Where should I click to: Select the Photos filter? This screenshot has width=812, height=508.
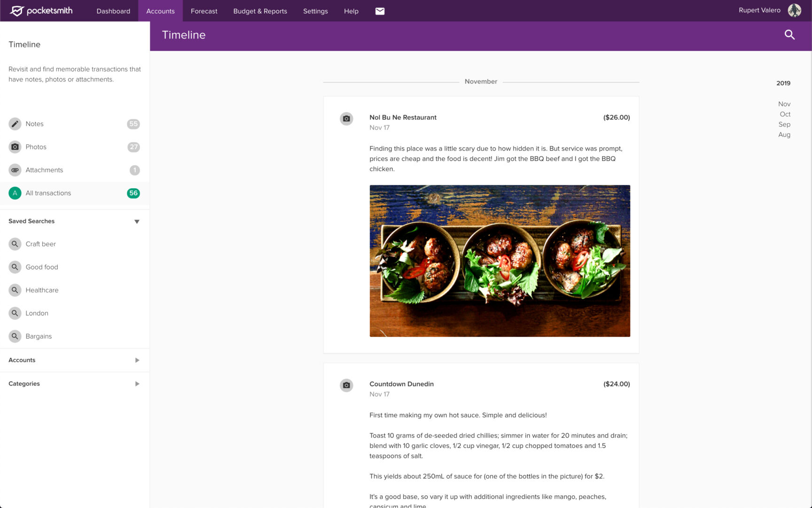click(x=75, y=147)
